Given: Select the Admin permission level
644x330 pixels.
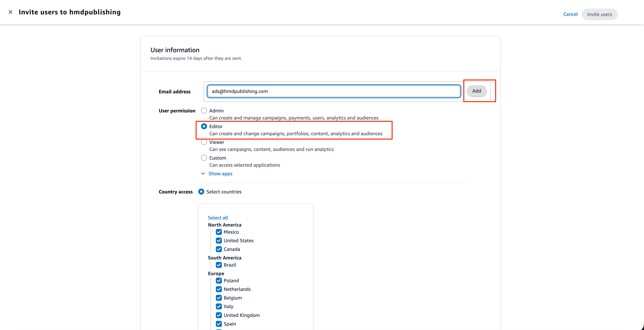Looking at the screenshot, I should (x=204, y=110).
